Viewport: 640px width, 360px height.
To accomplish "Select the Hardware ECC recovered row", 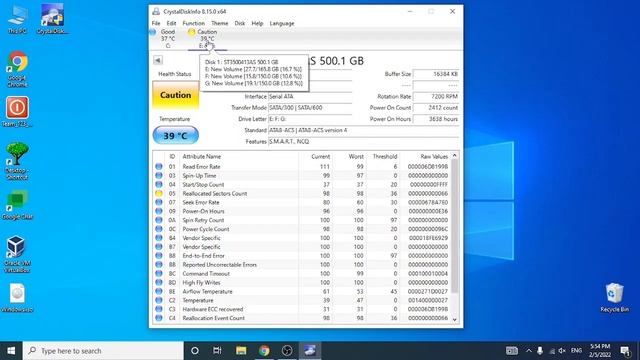I will 302,309.
